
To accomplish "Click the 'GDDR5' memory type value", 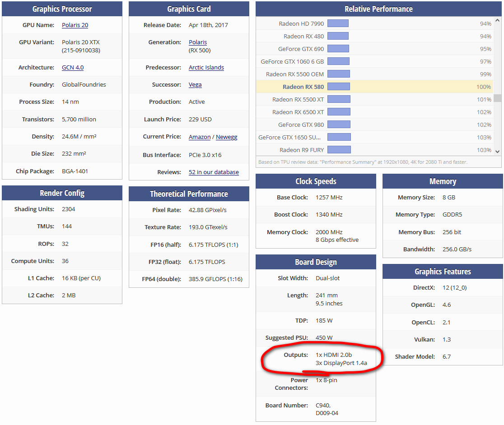I will coord(452,214).
